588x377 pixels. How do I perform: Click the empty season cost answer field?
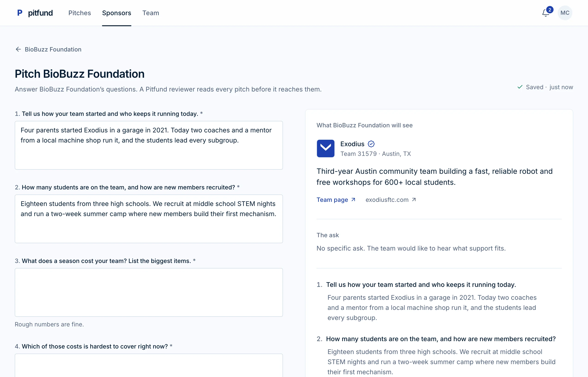point(149,292)
